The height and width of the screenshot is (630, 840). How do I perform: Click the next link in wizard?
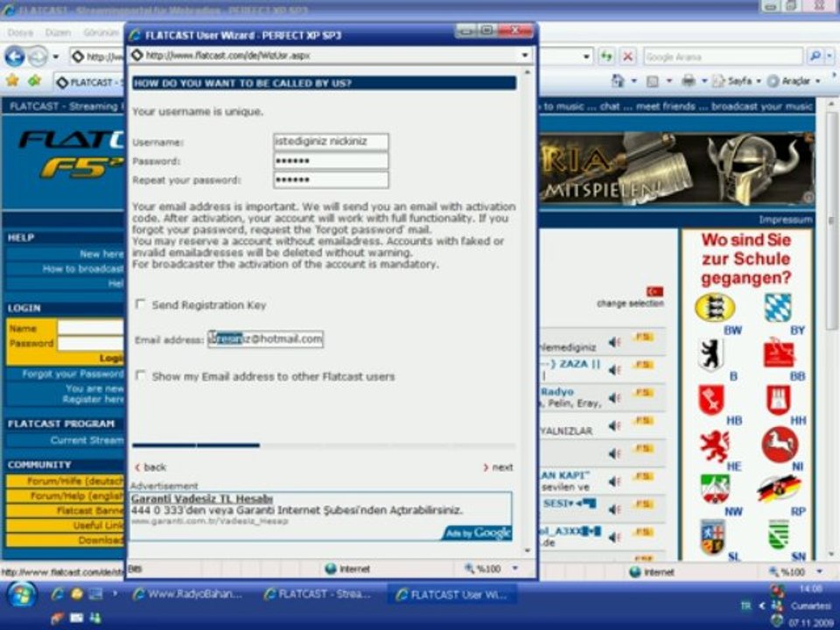click(498, 467)
